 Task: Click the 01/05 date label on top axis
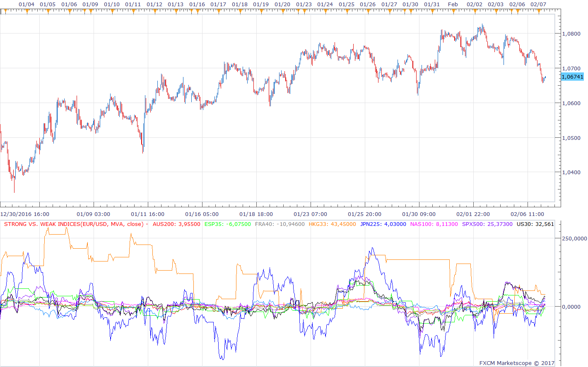(48, 4)
